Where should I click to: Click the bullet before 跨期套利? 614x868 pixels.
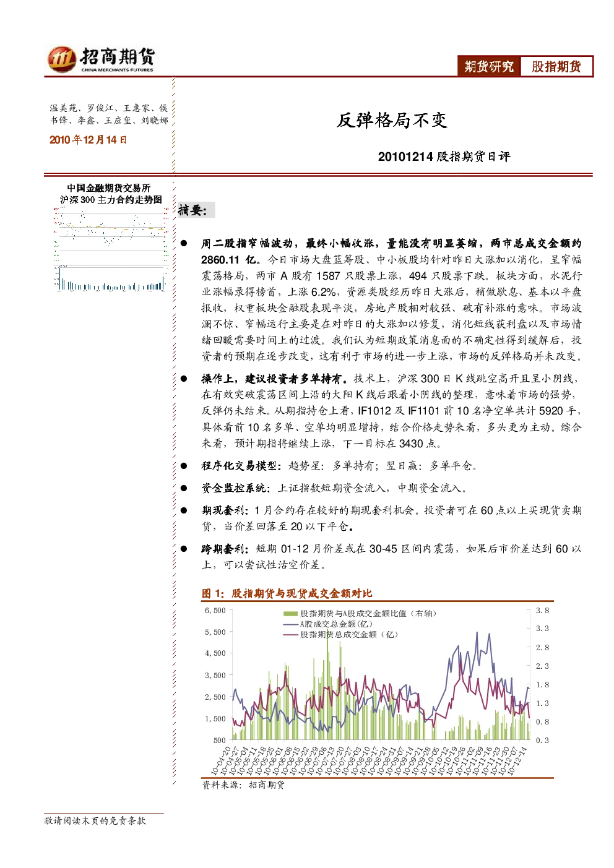click(184, 549)
